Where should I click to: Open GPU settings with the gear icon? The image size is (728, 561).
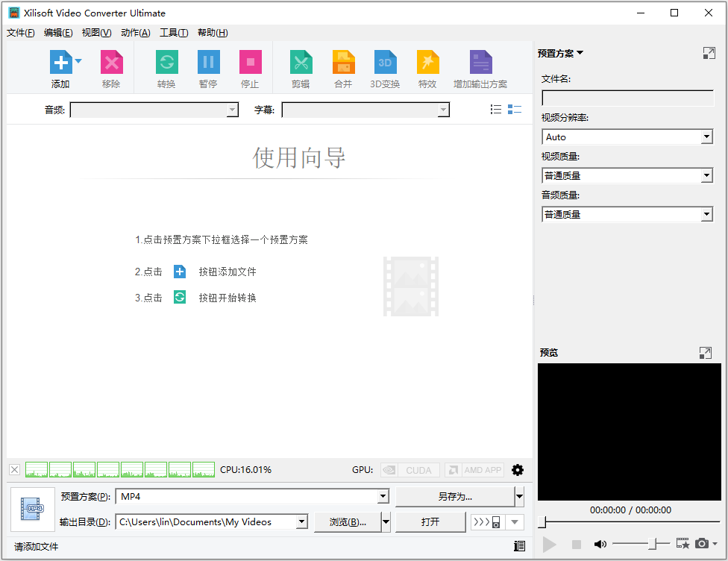[517, 470]
